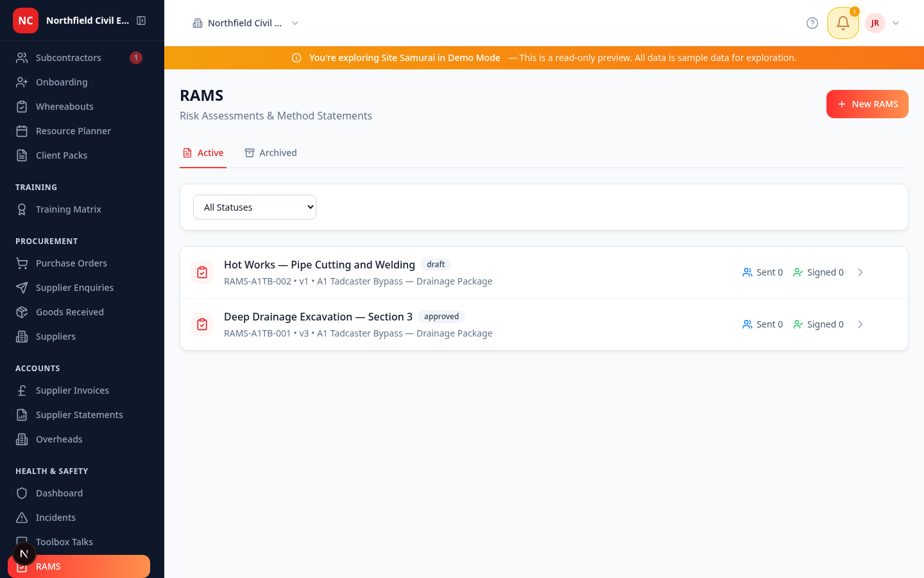The image size is (924, 578).
Task: Open Purchase Orders under Procurement
Action: [71, 263]
